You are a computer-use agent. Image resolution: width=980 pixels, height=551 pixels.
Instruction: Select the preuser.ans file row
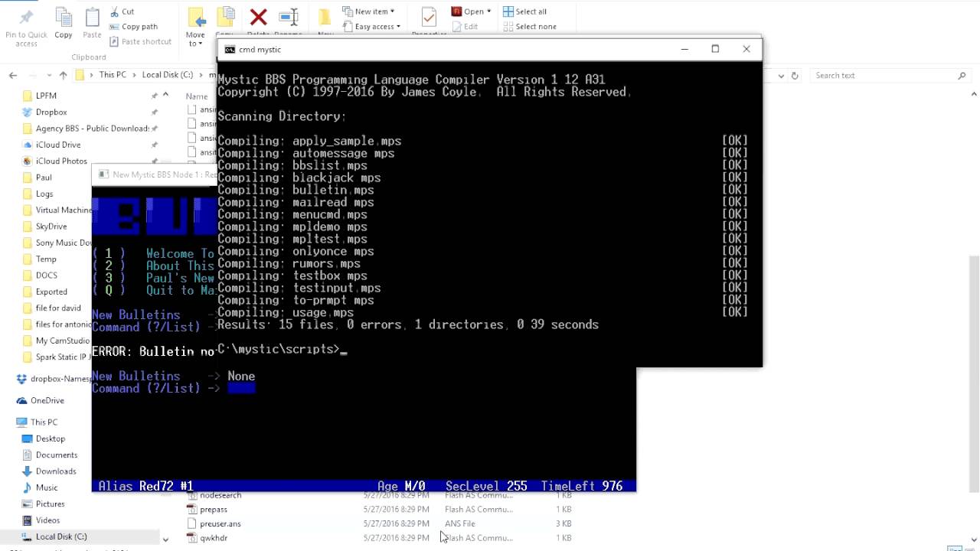click(379, 523)
